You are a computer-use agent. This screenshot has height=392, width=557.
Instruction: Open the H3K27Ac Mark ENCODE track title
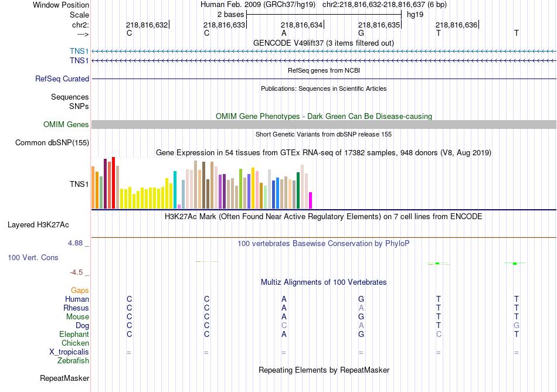pos(323,217)
